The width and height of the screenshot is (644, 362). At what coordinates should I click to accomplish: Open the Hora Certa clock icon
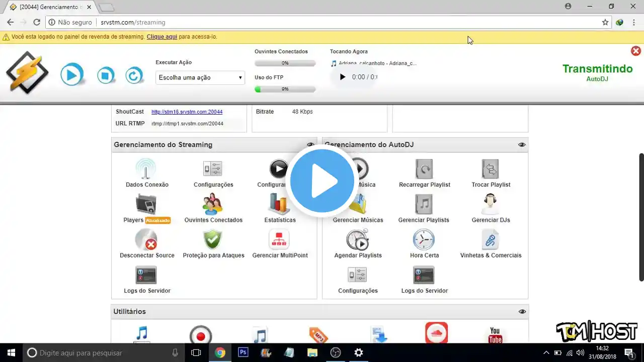coord(424,240)
